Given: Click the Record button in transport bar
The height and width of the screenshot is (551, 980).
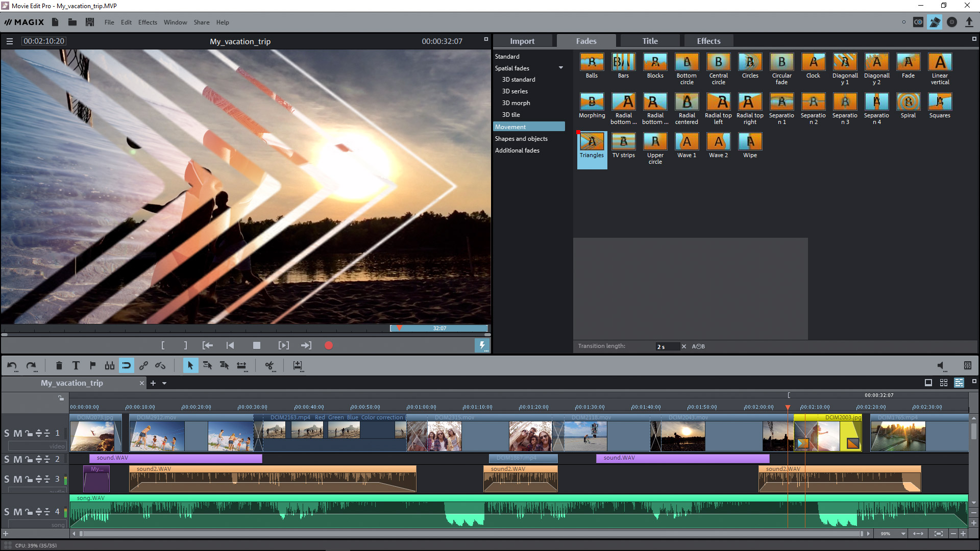Looking at the screenshot, I should tap(328, 345).
